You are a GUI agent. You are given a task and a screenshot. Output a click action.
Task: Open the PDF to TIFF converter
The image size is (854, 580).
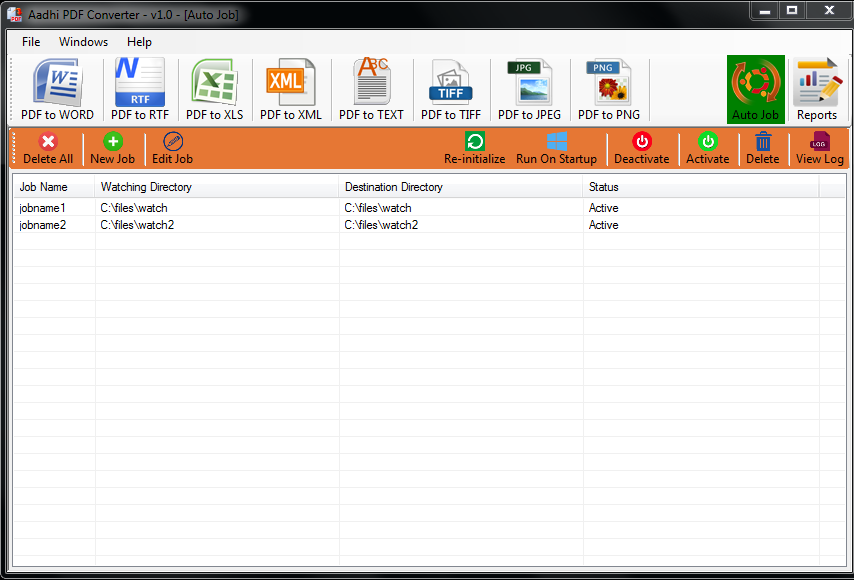(451, 88)
